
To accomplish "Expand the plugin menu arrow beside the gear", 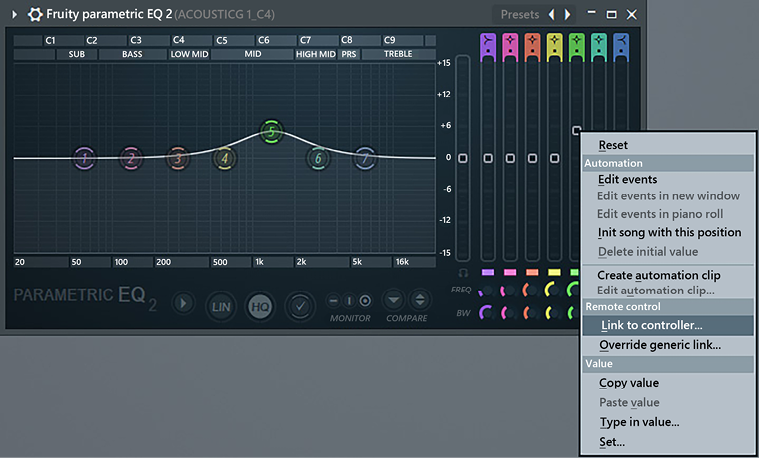I will [15, 15].
